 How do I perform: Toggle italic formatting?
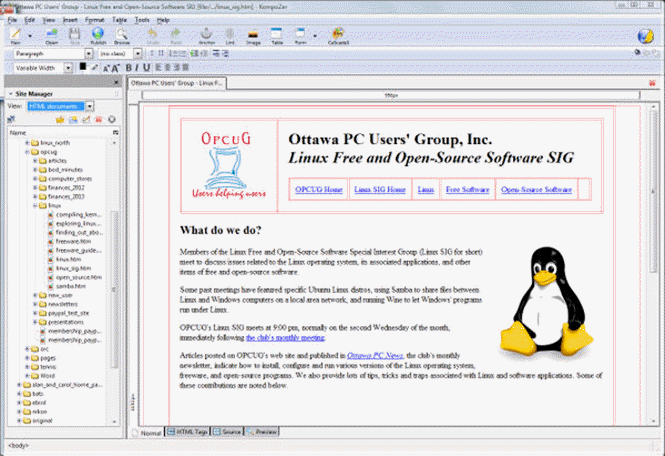pyautogui.click(x=137, y=67)
